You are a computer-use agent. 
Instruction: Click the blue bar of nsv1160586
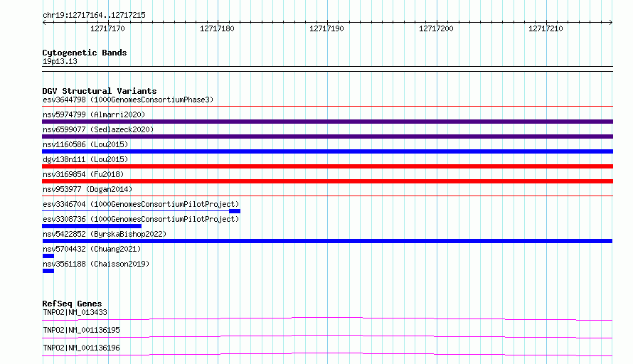pos(327,151)
